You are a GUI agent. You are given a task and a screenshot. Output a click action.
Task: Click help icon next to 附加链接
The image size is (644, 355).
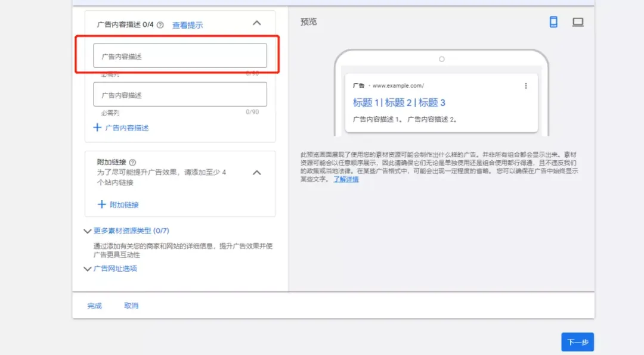point(132,163)
